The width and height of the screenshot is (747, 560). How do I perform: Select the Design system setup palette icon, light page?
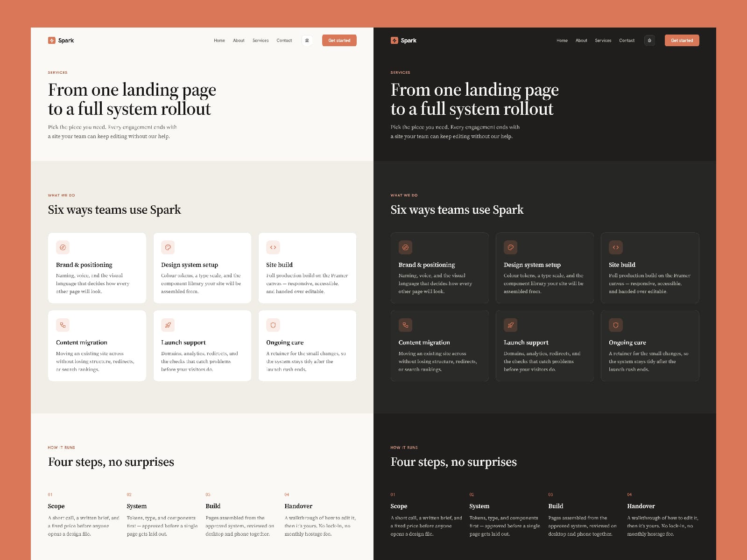(168, 247)
